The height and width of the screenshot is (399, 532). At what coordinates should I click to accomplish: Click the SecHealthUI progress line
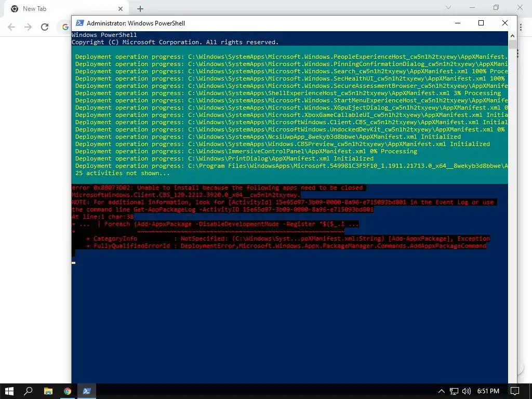[290, 78]
